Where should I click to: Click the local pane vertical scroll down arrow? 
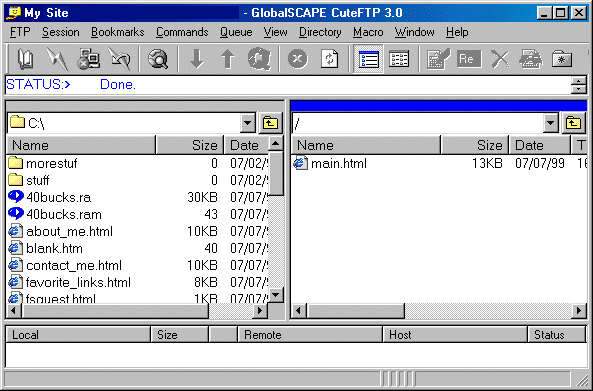click(x=276, y=295)
